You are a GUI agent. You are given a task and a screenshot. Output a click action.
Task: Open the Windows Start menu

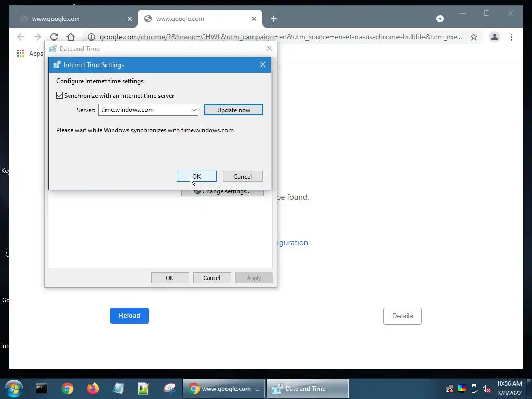coord(14,389)
